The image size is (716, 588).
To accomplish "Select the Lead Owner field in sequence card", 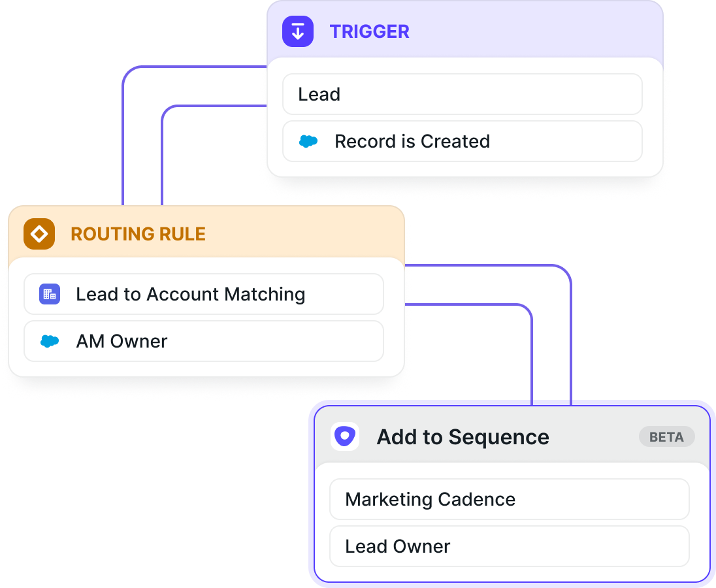I will (510, 546).
